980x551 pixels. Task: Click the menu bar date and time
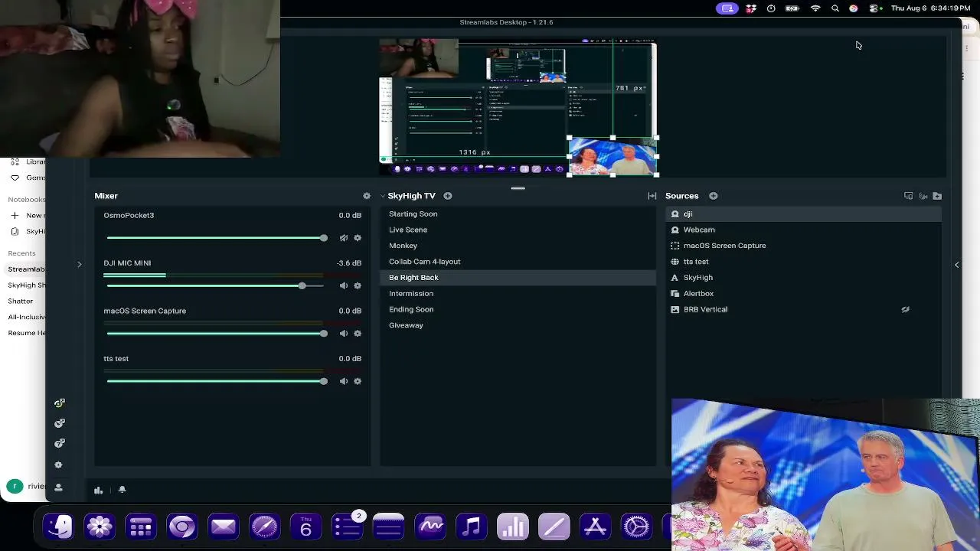(x=931, y=8)
